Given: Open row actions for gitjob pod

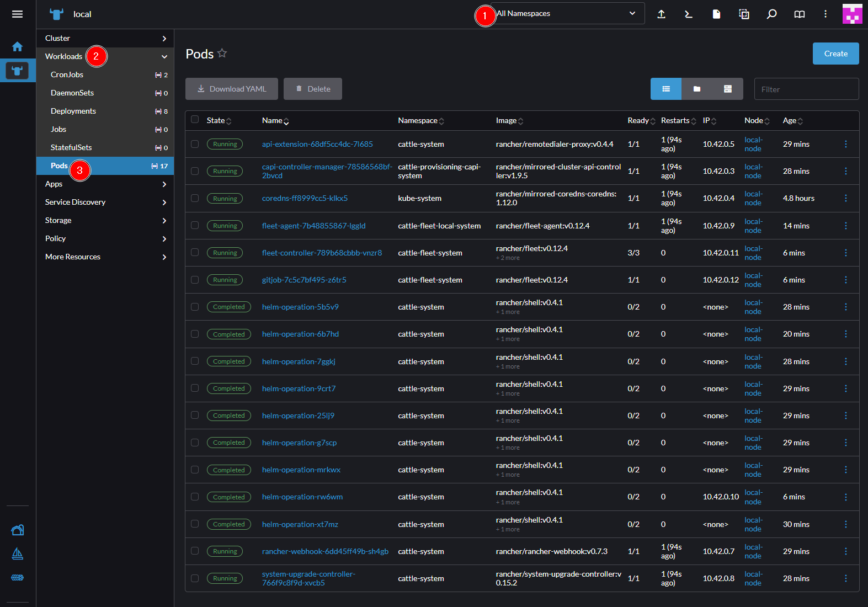Looking at the screenshot, I should 845,280.
